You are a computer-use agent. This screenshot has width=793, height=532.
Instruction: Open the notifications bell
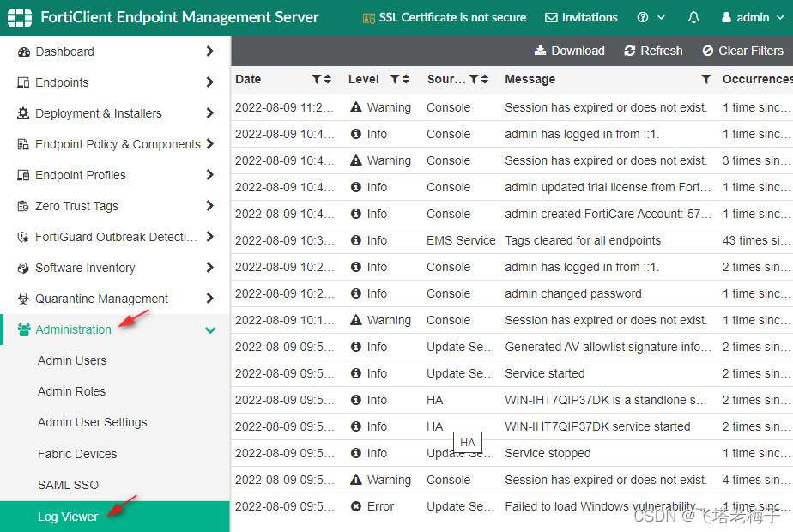[693, 18]
